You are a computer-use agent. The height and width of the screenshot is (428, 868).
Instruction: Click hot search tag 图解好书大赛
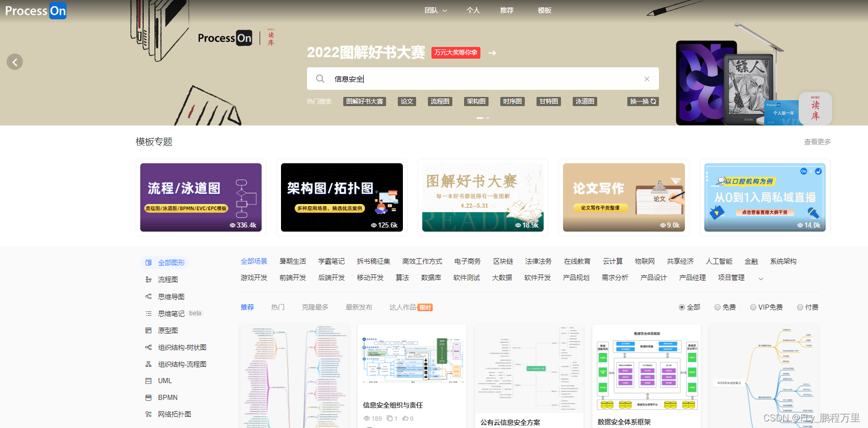click(x=365, y=102)
